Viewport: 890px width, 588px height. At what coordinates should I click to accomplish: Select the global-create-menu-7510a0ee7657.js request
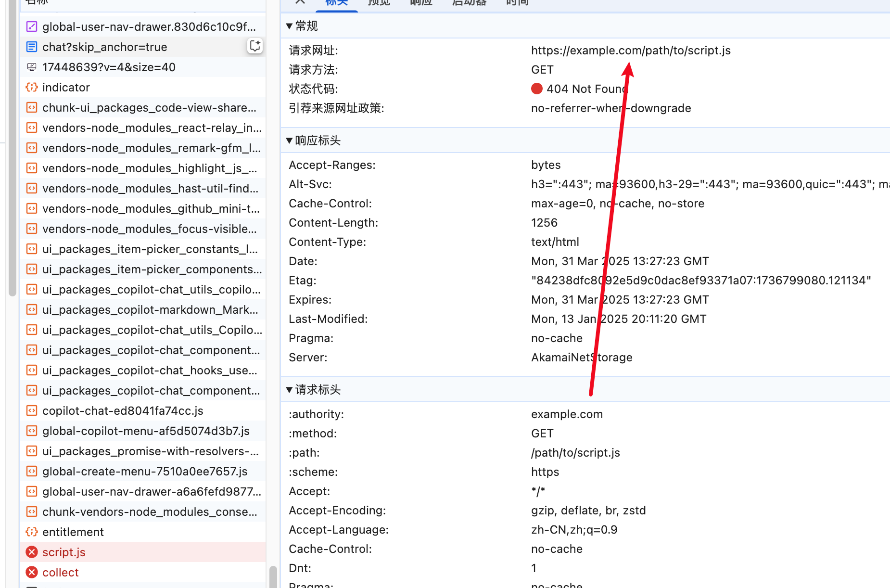coord(145,471)
